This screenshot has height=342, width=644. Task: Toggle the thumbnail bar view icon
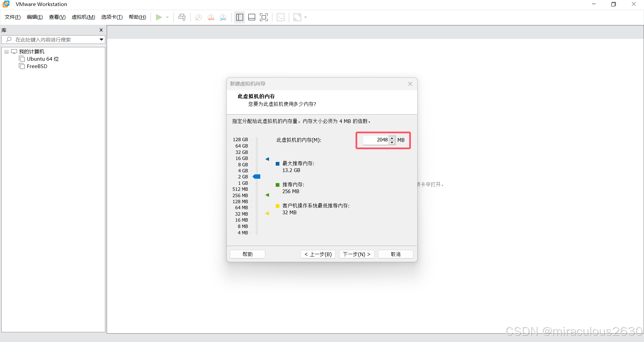(x=252, y=17)
